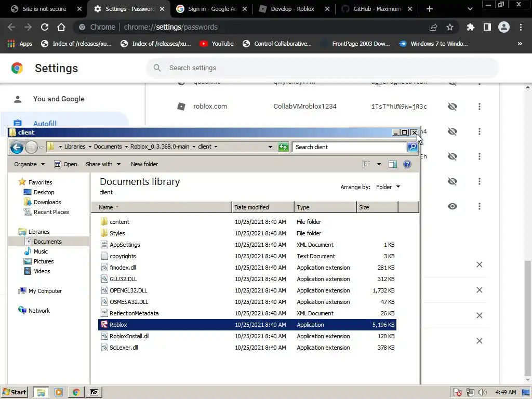Viewport: 532px width, 399px height.
Task: Go back in Explorer client window
Action: point(17,147)
